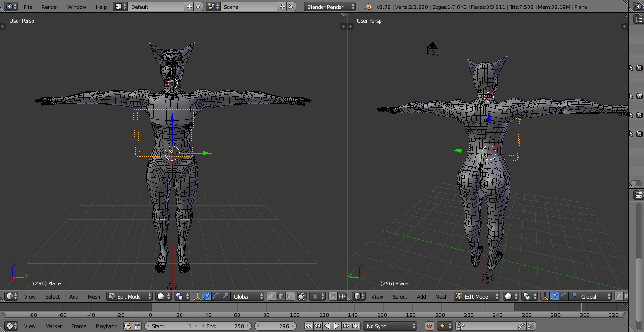Screen dimensions: 644x332
Task: Click the delete keyframe icon in timeline
Action: 531,326
